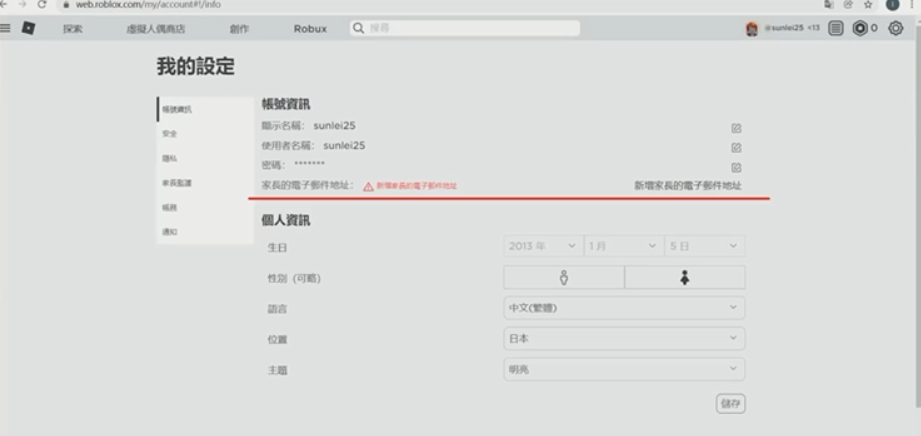Viewport: 921px width, 436px height.
Task: Open the theme dropdown showing 明亮
Action: tap(624, 369)
